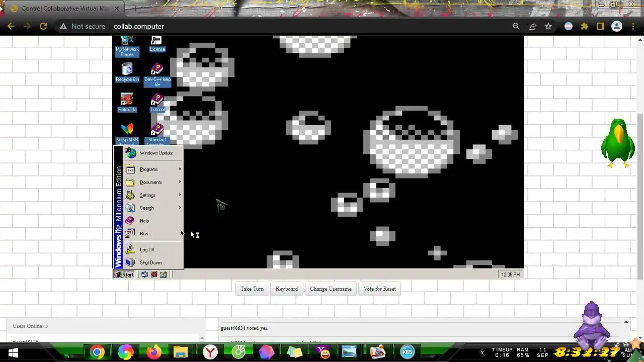Open the Programs entry in Start menu
The width and height of the screenshot is (644, 362).
(x=153, y=169)
